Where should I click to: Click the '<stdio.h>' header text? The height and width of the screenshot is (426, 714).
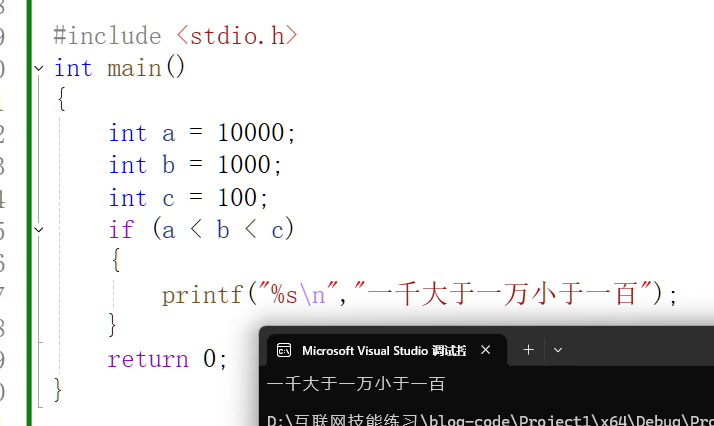click(x=237, y=36)
